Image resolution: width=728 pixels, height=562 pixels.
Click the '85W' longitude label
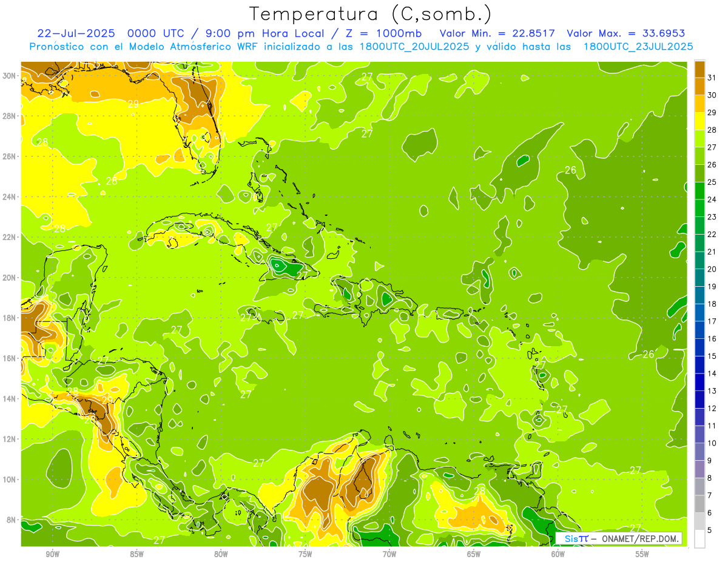tap(136, 554)
